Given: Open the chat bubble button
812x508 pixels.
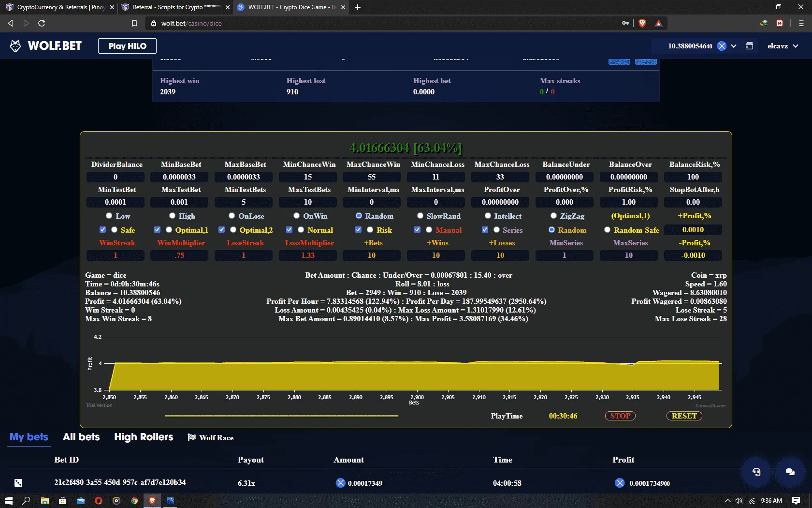Looking at the screenshot, I should (x=790, y=472).
